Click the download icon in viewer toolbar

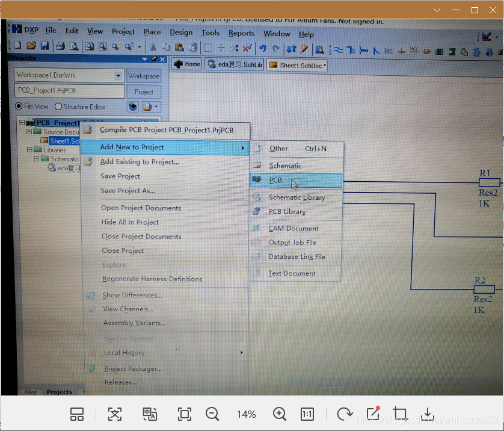(428, 414)
